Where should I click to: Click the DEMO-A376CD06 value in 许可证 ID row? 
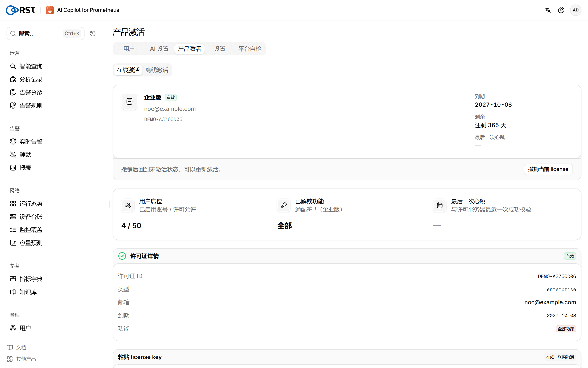pyautogui.click(x=557, y=276)
